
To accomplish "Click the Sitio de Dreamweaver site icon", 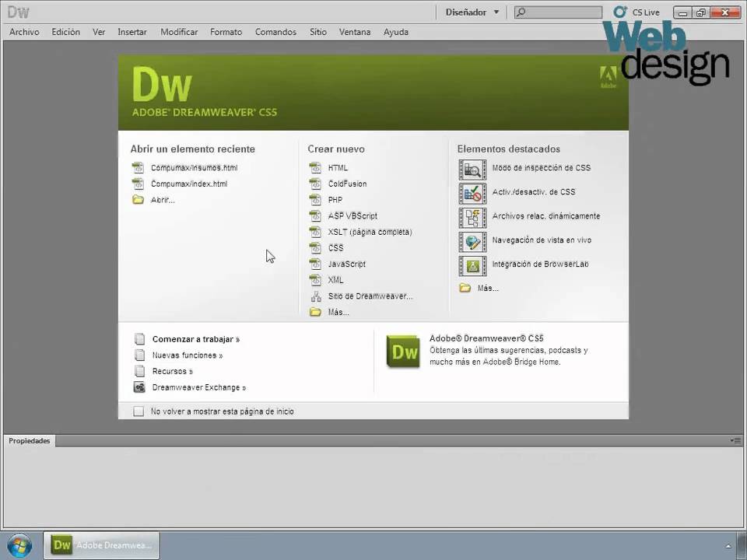I will (x=316, y=296).
